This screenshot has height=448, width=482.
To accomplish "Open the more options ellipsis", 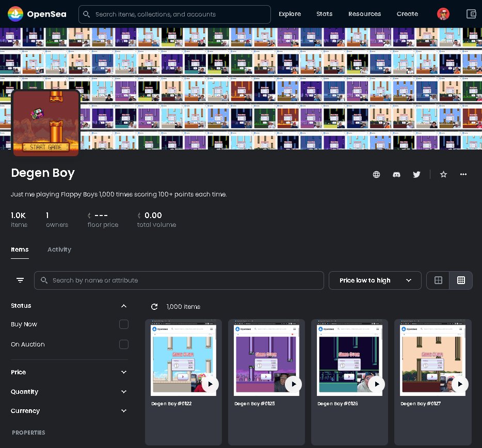I will point(463,174).
